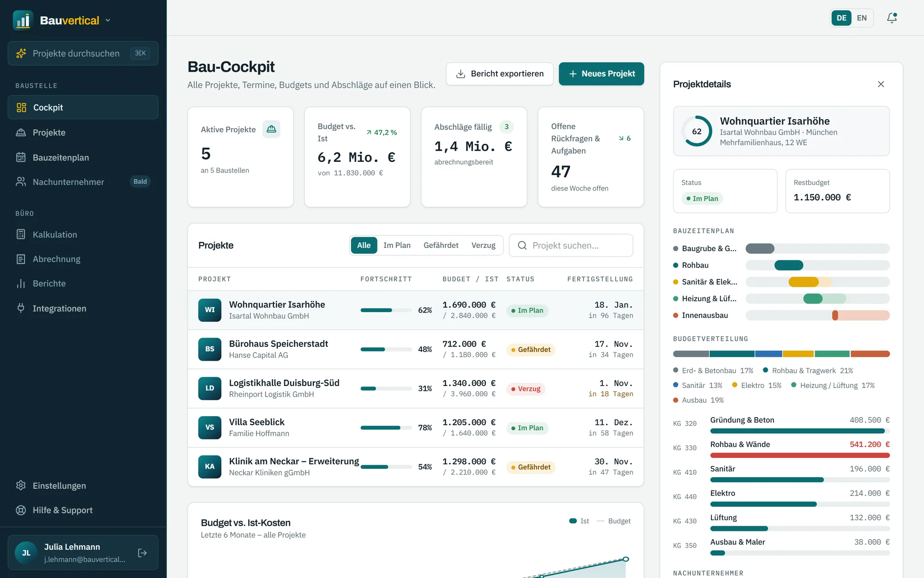Click the Sanitär & Elek... timeline bar

point(803,282)
